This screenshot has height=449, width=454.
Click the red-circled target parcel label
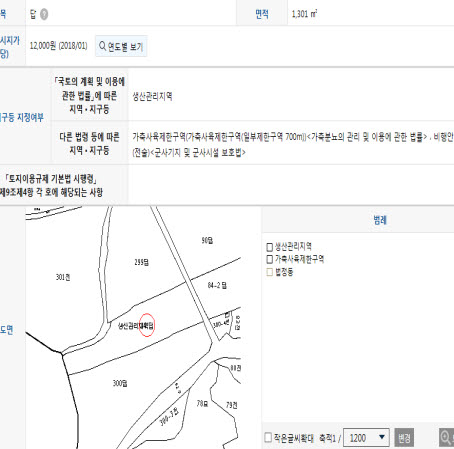pyautogui.click(x=146, y=325)
